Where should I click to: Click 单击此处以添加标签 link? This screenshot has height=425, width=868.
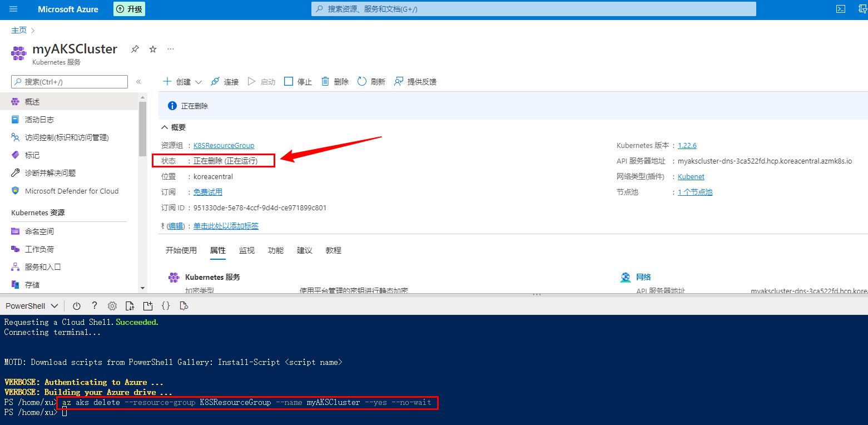click(x=226, y=226)
